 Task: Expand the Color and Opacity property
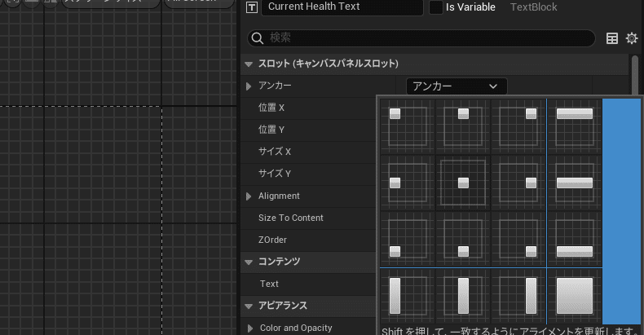click(x=250, y=328)
